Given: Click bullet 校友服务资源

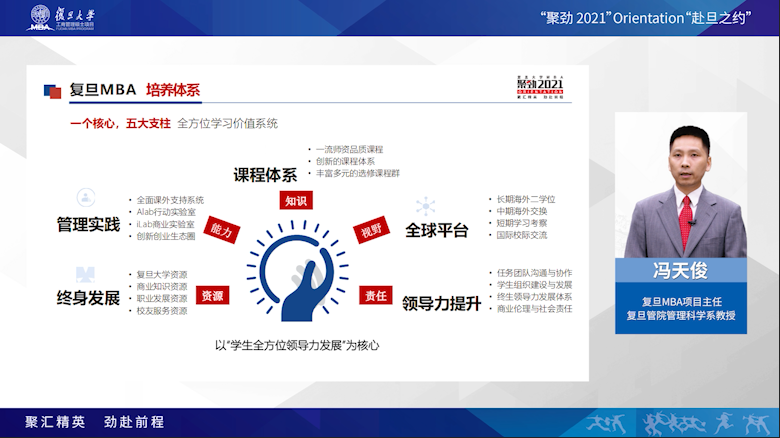Looking at the screenshot, I should pyautogui.click(x=162, y=311).
